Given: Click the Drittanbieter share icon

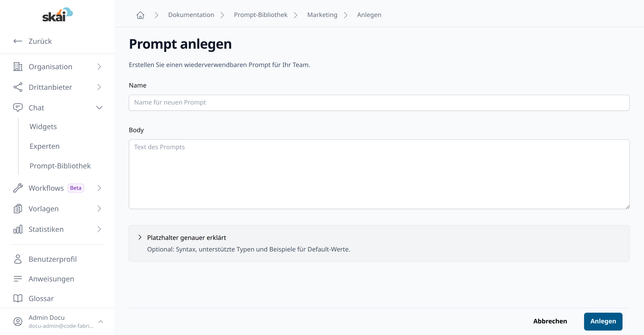Looking at the screenshot, I should point(18,87).
